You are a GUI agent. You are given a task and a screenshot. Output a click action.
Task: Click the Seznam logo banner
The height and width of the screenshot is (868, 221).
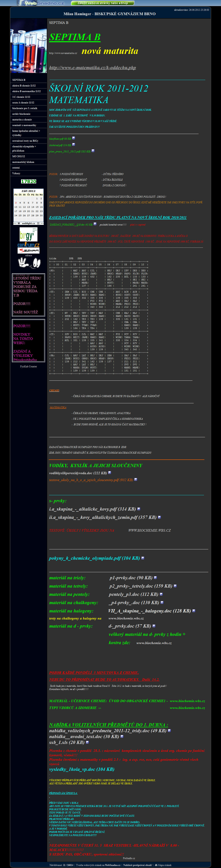[28, 251]
